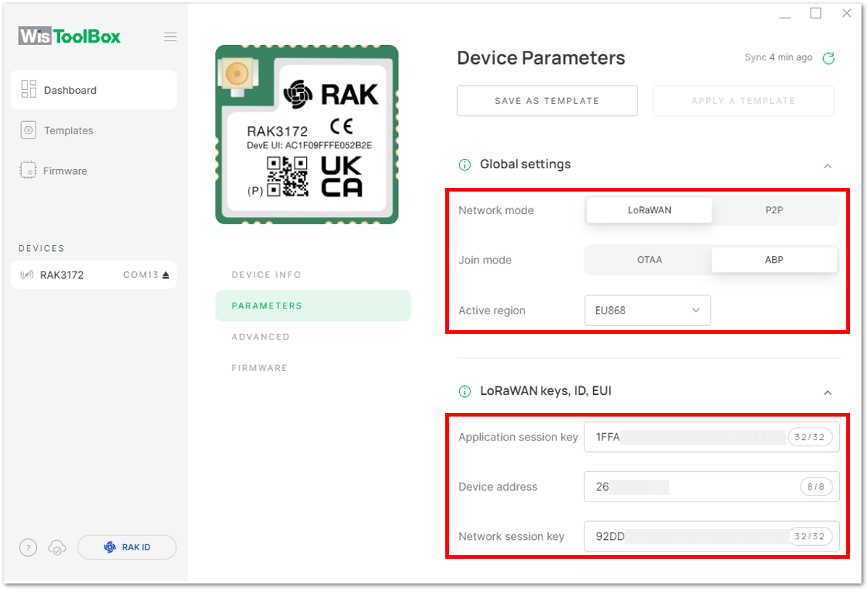Select the RAK3172 device entry
The height and width of the screenshot is (590, 868).
[94, 275]
